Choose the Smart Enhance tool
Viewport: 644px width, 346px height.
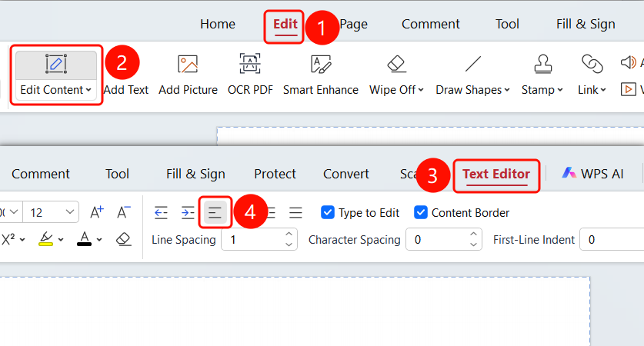320,75
